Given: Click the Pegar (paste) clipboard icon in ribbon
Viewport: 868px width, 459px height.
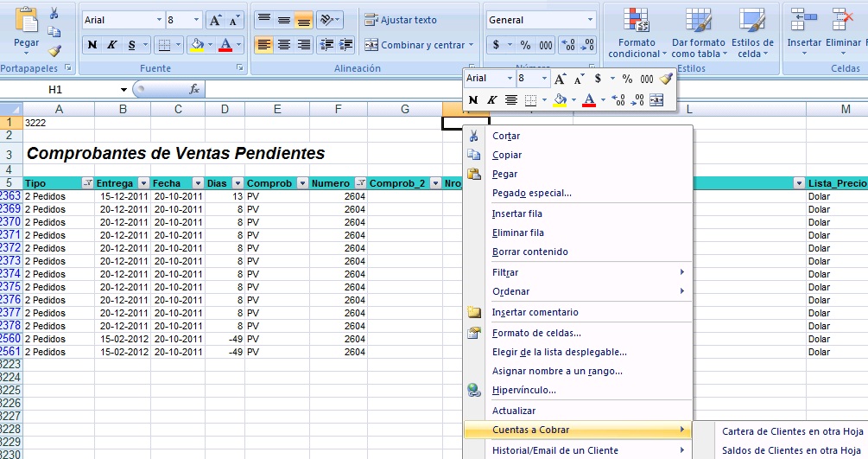Looking at the screenshot, I should pos(26,20).
